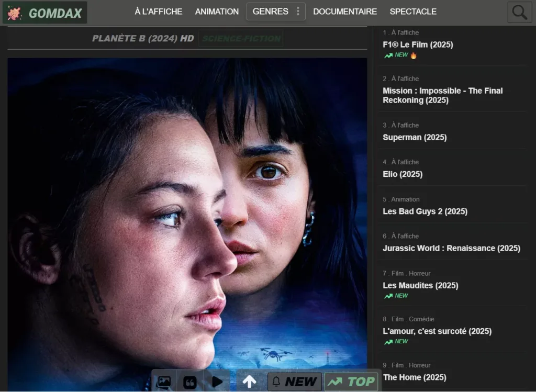
Task: Click the GOMDAX site logo
Action: click(45, 13)
